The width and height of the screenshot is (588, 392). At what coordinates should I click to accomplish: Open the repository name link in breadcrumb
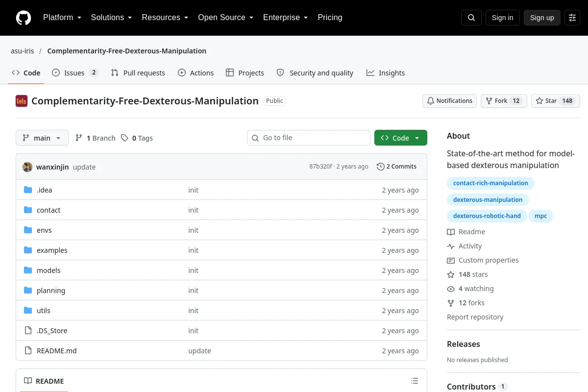pos(126,51)
